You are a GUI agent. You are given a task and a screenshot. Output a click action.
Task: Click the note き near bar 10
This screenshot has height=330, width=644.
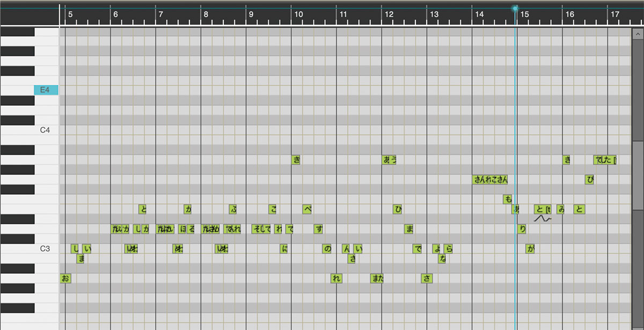pos(296,159)
